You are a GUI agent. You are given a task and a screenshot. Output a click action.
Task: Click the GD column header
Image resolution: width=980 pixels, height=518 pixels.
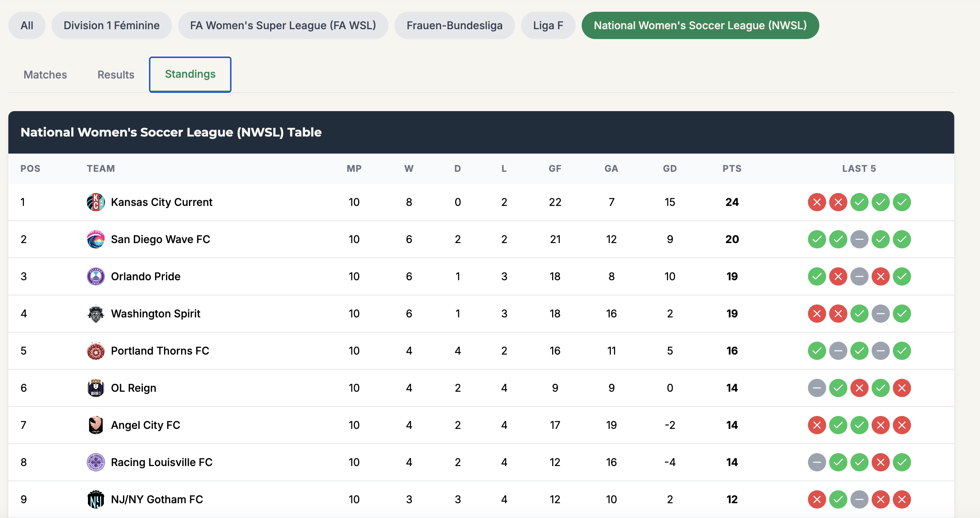point(670,169)
